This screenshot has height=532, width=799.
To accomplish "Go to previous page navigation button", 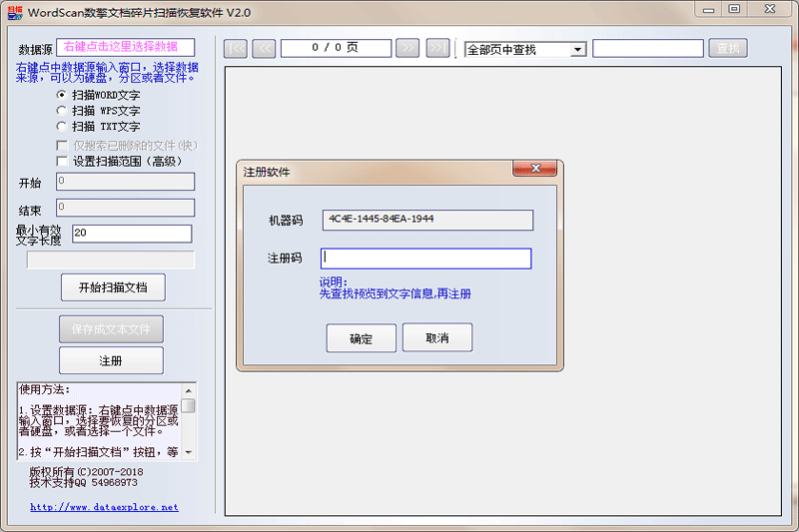I will coord(264,48).
